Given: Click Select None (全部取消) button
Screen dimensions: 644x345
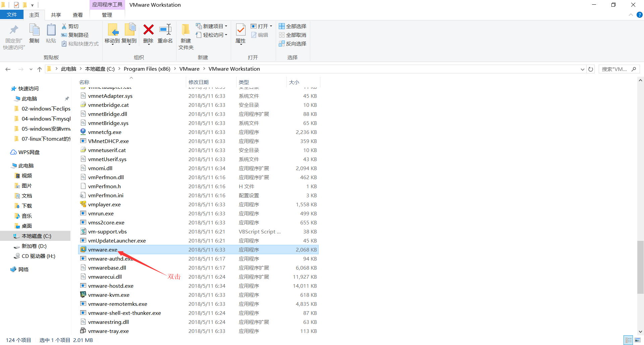Looking at the screenshot, I should pos(292,35).
